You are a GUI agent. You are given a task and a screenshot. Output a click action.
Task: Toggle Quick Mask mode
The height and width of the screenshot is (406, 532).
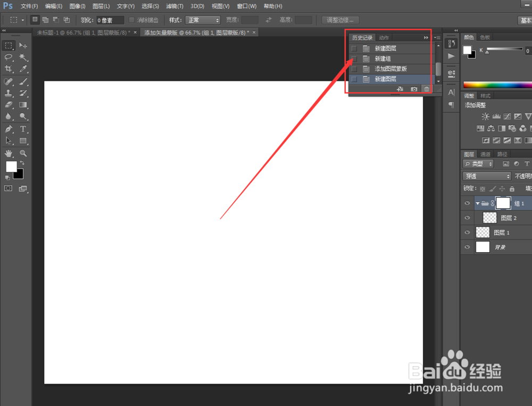coord(8,188)
